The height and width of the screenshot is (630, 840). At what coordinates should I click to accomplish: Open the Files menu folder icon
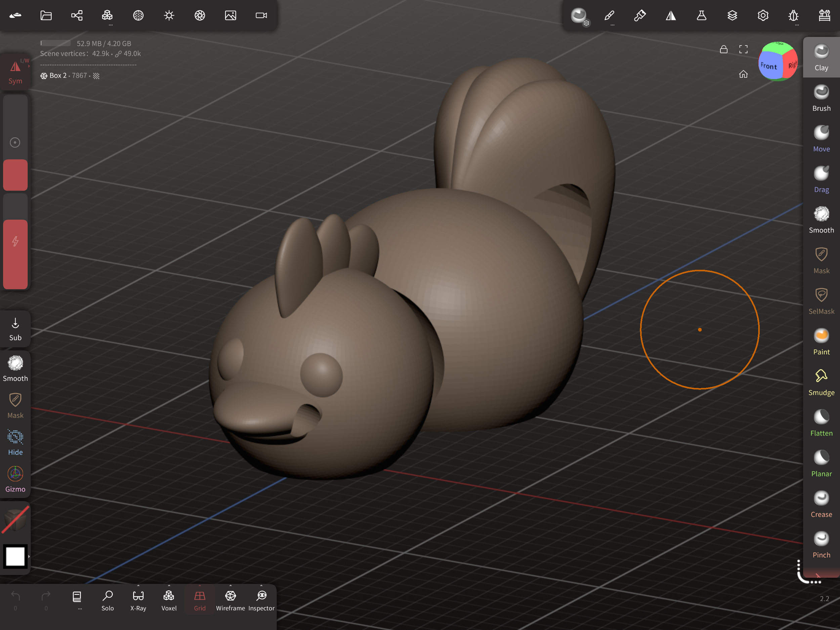coord(46,15)
